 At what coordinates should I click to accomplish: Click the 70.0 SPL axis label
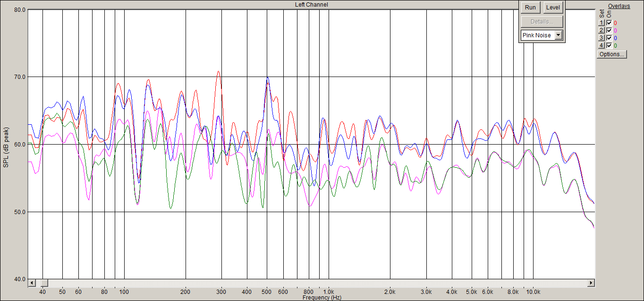click(19, 77)
